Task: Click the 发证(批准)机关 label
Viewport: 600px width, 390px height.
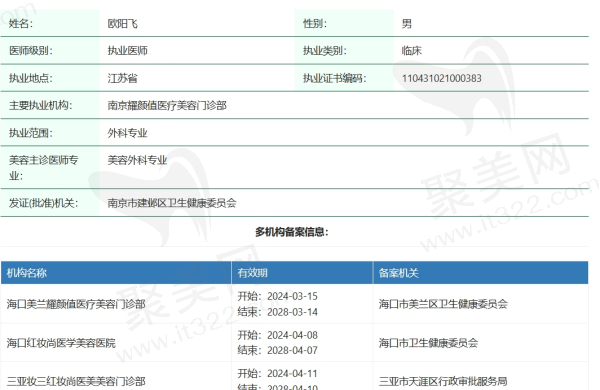Action: click(43, 203)
